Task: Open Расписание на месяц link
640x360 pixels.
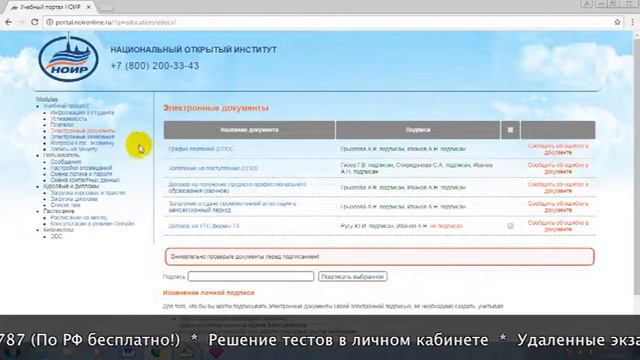Action: point(79,218)
